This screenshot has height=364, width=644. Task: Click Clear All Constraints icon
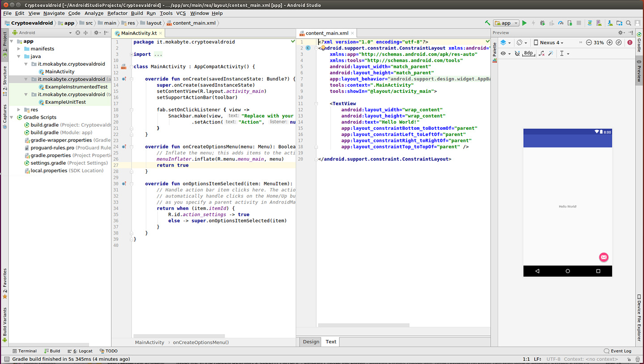[x=542, y=53]
